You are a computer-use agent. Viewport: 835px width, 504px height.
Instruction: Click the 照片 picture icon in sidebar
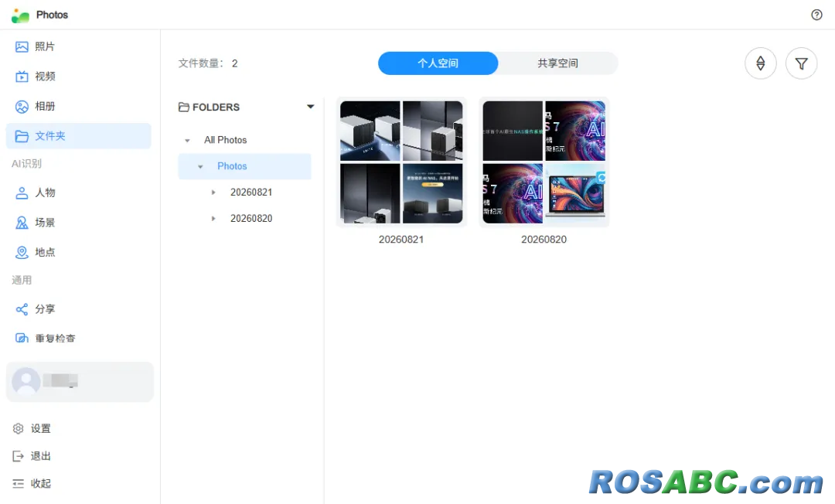[x=22, y=47]
